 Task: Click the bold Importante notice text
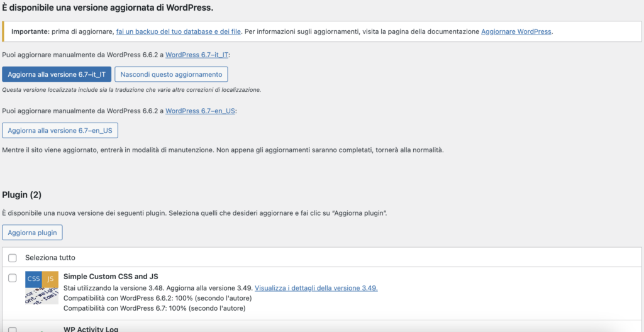[x=31, y=31]
